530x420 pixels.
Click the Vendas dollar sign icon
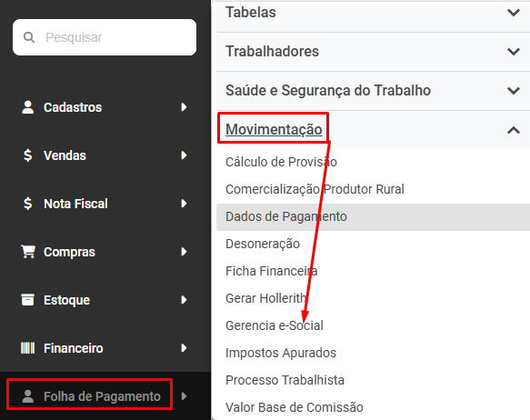click(27, 155)
